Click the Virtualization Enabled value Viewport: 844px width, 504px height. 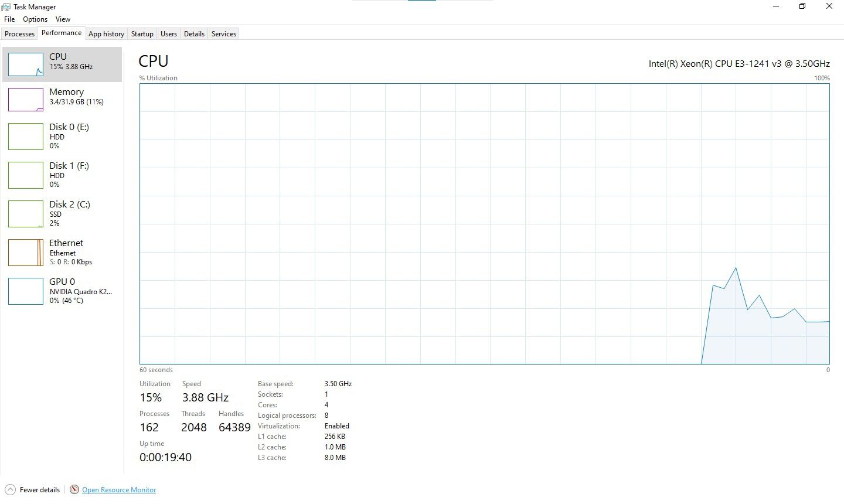[337, 426]
